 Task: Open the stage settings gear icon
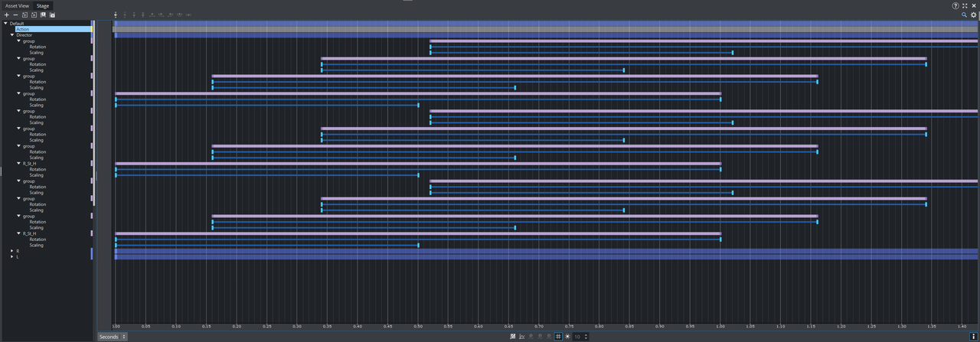(x=974, y=15)
